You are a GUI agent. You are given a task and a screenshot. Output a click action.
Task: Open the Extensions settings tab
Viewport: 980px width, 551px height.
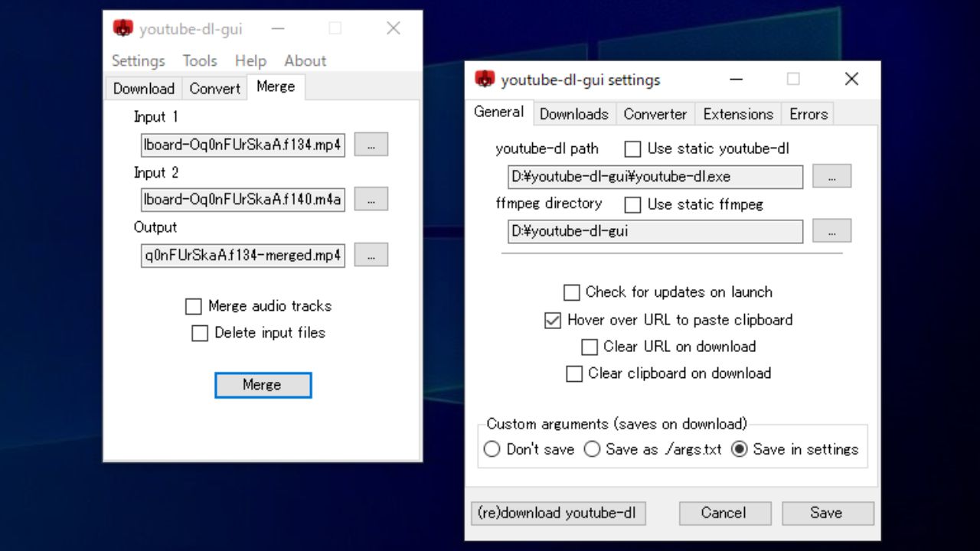pyautogui.click(x=738, y=113)
